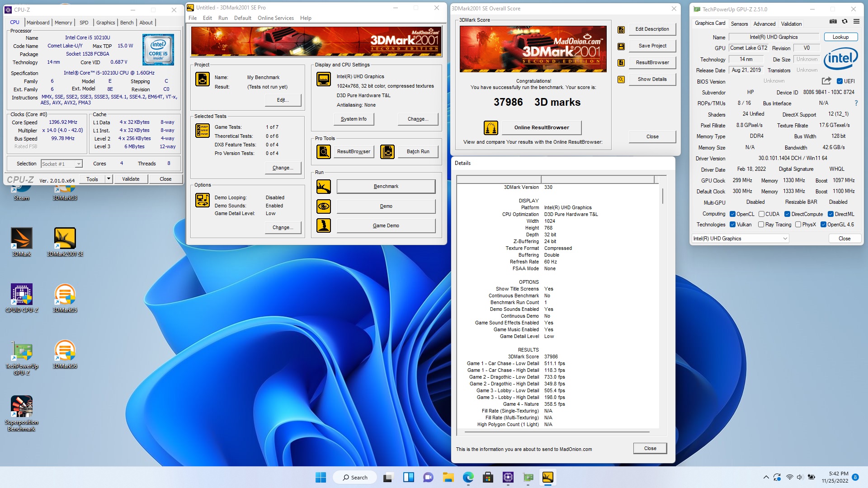Open File Explorer from the taskbar

[x=448, y=478]
